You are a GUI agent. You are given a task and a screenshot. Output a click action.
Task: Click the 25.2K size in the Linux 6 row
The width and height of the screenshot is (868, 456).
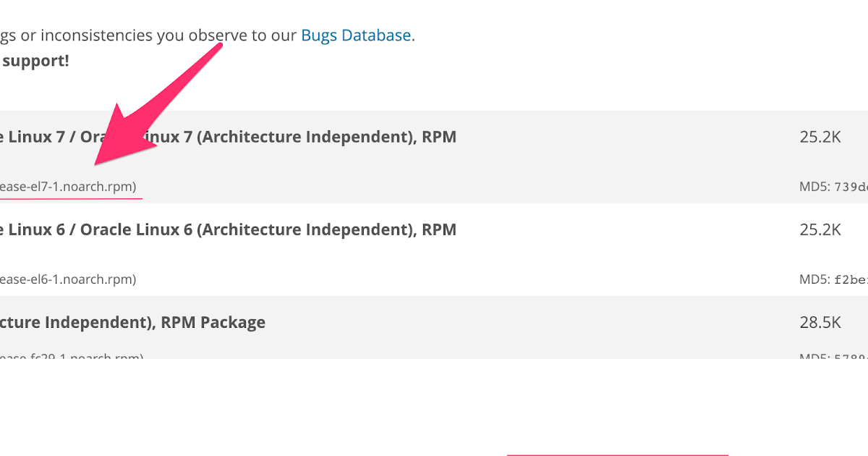click(820, 229)
